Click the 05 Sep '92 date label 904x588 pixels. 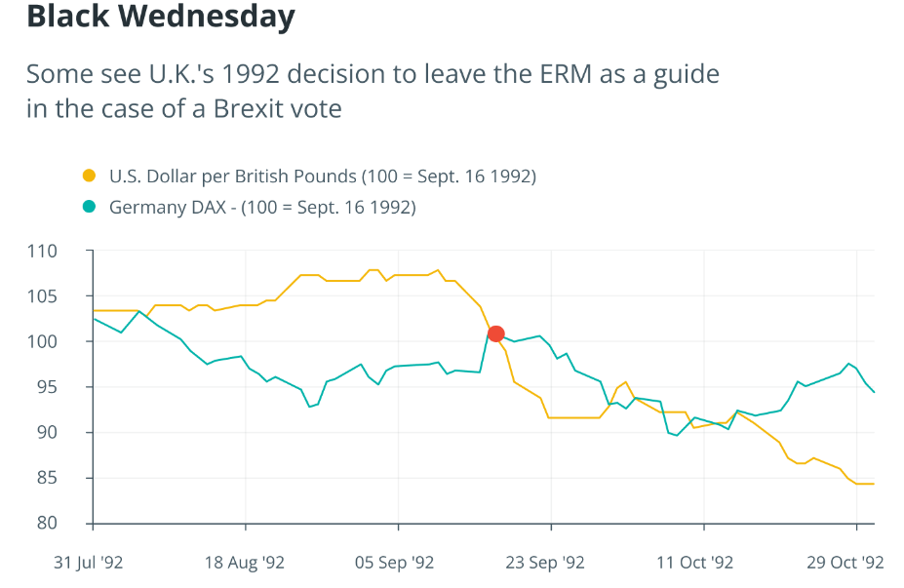click(x=395, y=563)
